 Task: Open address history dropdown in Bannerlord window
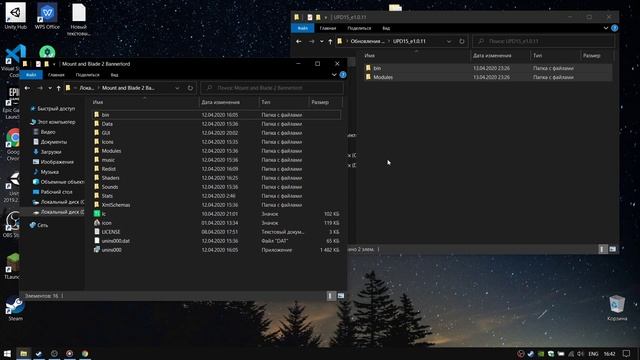[177, 88]
